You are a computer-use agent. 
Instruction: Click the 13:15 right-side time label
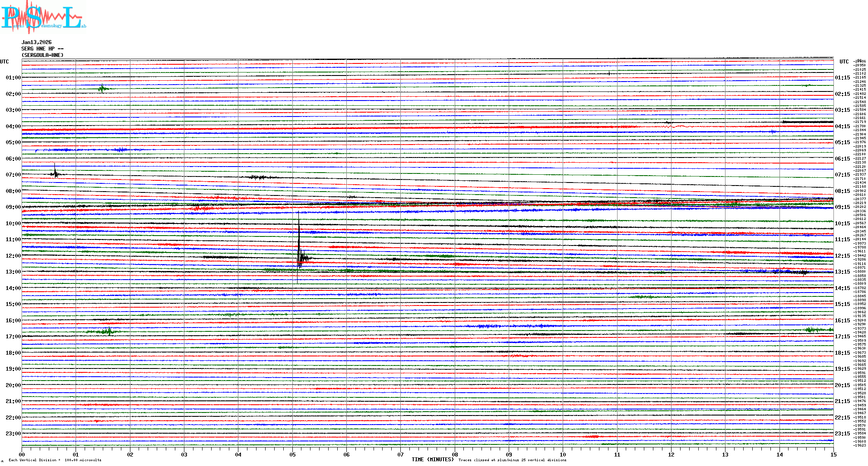(x=842, y=272)
